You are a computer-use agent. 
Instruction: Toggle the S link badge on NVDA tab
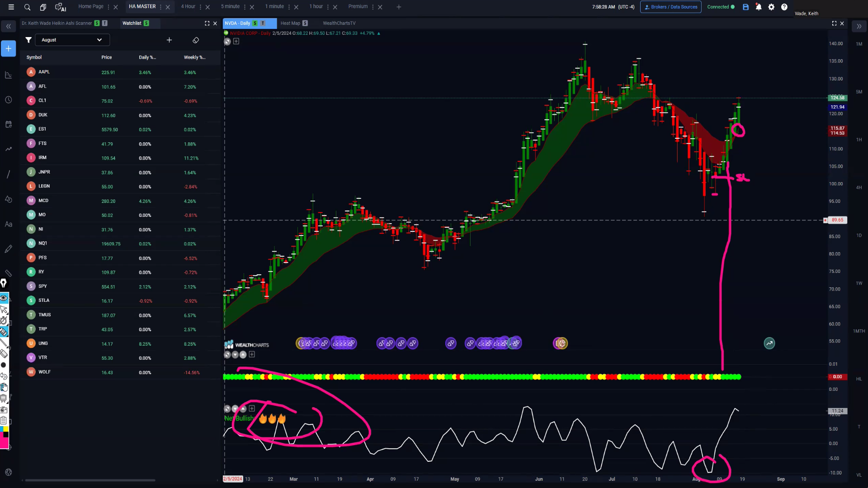point(255,23)
